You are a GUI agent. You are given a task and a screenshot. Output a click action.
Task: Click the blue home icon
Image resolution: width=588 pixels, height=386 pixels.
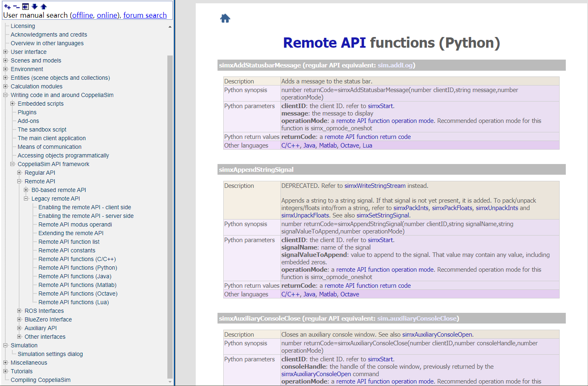225,18
